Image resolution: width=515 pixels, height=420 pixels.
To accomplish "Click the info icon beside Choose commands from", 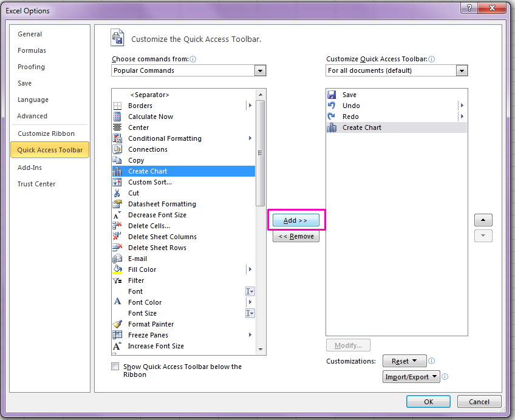I will click(x=193, y=59).
